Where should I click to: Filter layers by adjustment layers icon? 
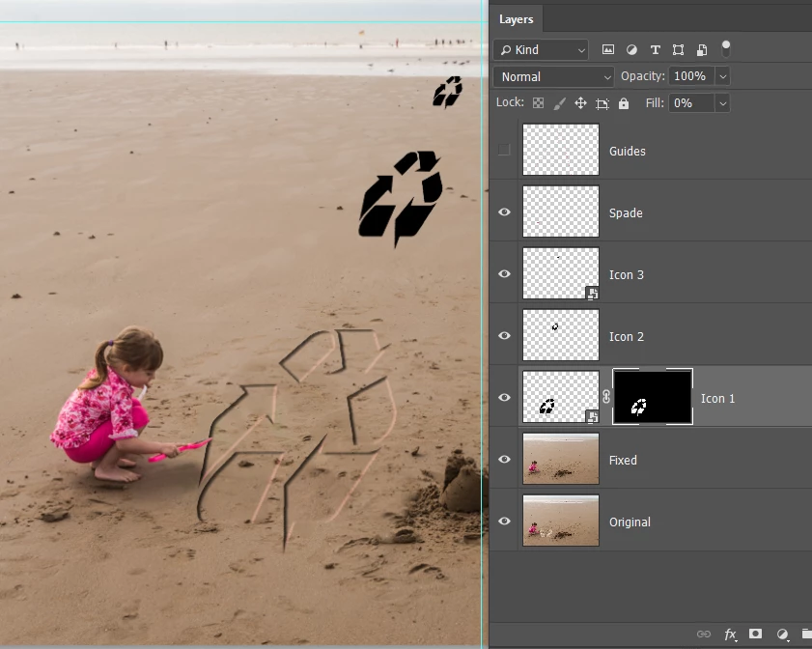(631, 49)
